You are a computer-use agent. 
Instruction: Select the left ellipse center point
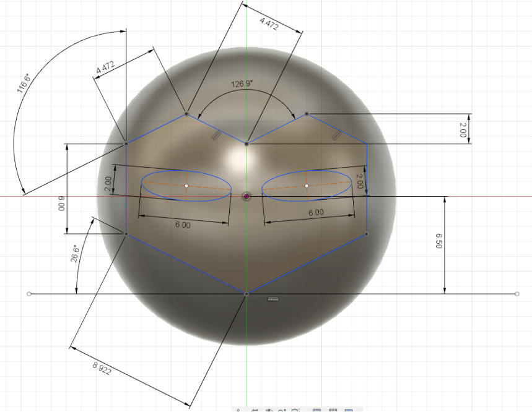pyautogui.click(x=186, y=186)
